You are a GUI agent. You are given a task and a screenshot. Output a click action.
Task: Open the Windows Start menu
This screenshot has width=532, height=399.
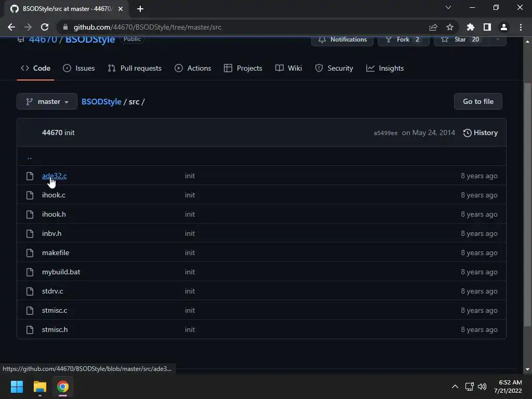point(17,387)
